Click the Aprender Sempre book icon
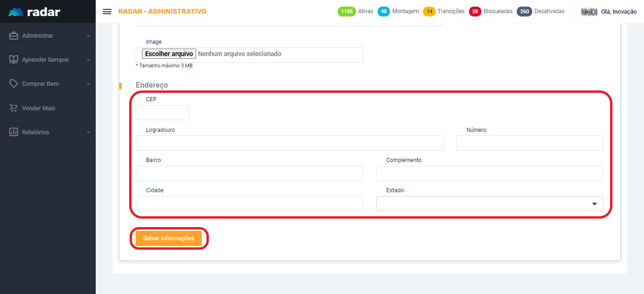644x294 pixels. [14, 60]
